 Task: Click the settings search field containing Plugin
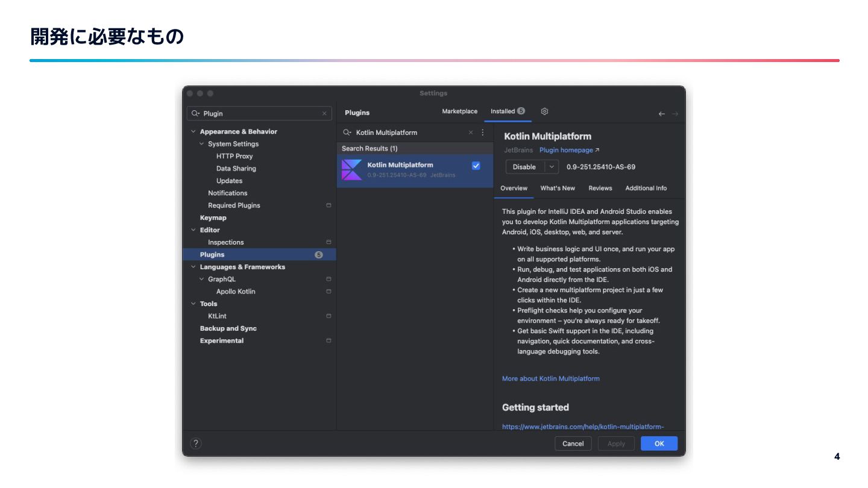point(259,113)
